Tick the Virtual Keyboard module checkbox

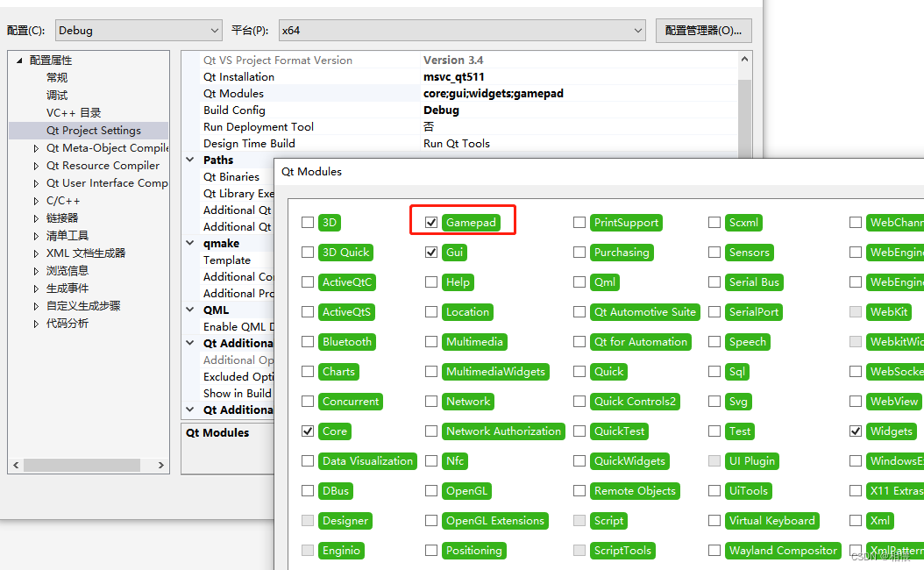coord(714,521)
